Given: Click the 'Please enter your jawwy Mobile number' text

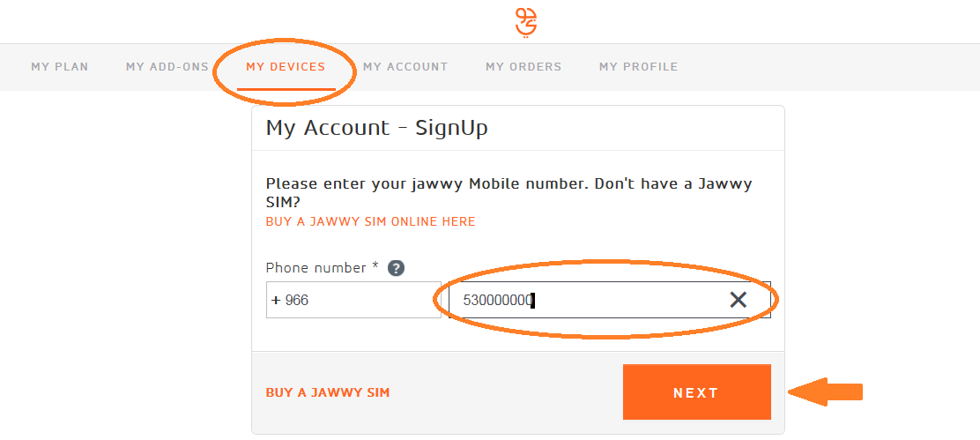Looking at the screenshot, I should [427, 184].
